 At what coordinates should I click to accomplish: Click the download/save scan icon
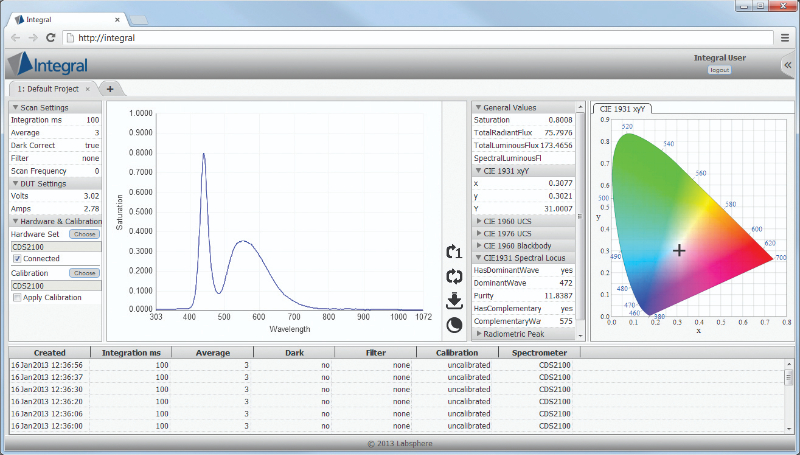455,300
